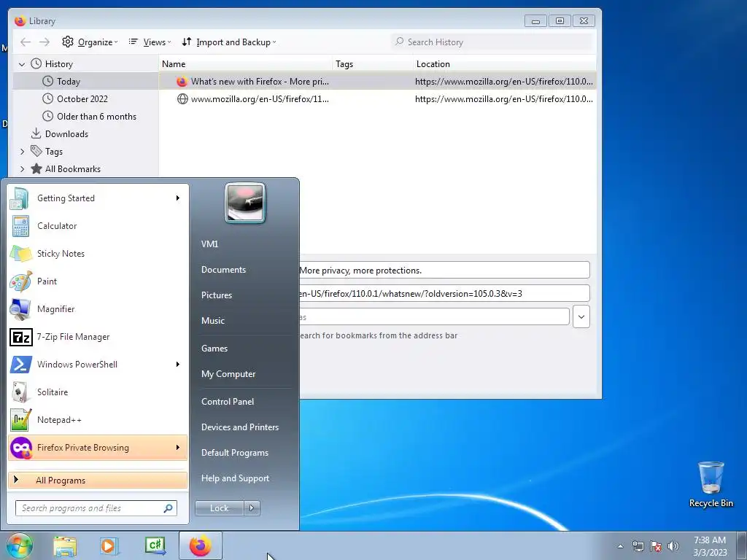Click the URL field with whatsnew address
The width and height of the screenshot is (747, 560).
pos(444,293)
